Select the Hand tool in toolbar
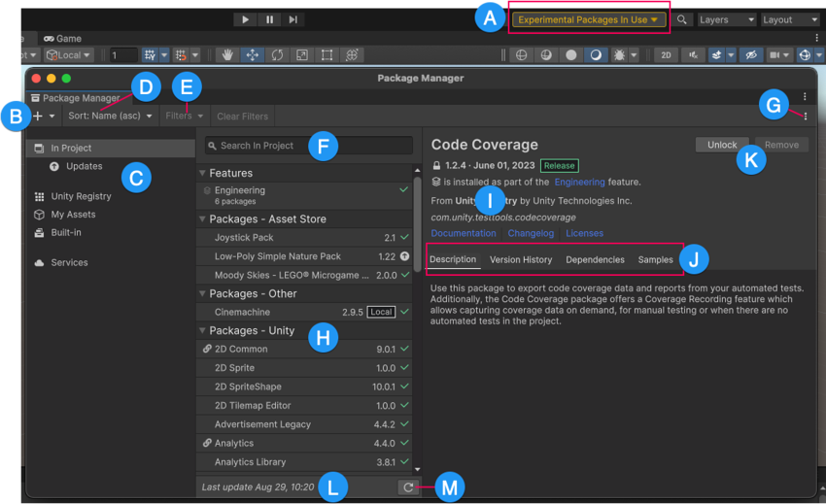 pyautogui.click(x=226, y=55)
